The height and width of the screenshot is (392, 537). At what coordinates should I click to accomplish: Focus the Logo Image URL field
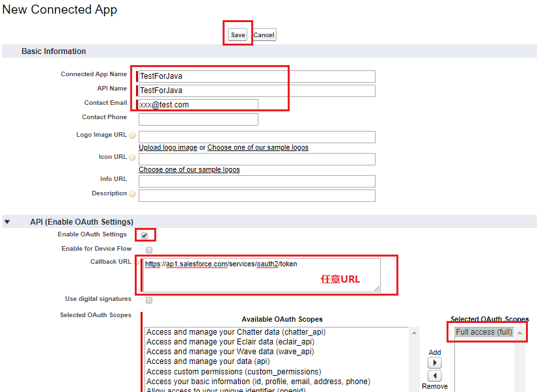point(257,137)
